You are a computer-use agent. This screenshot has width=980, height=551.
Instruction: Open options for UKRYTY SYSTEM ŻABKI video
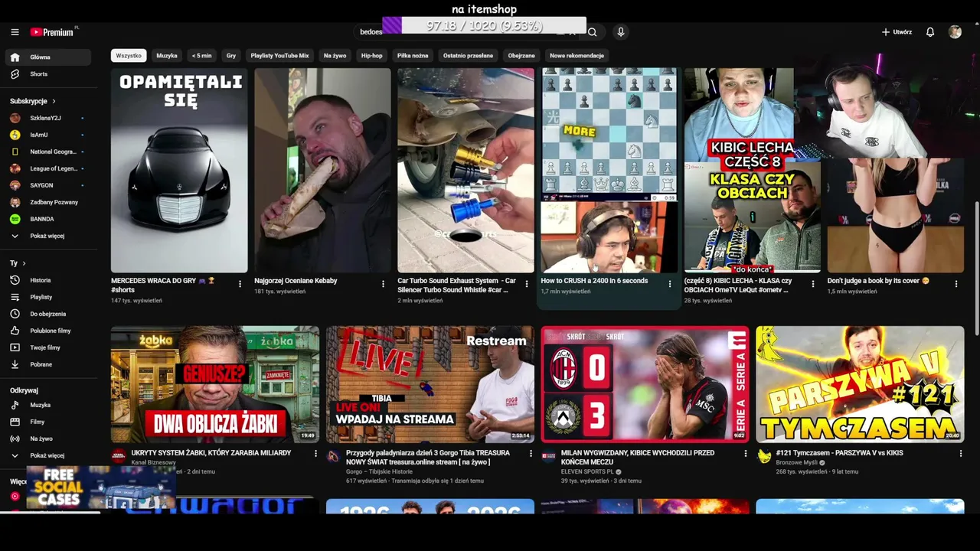pyautogui.click(x=315, y=454)
